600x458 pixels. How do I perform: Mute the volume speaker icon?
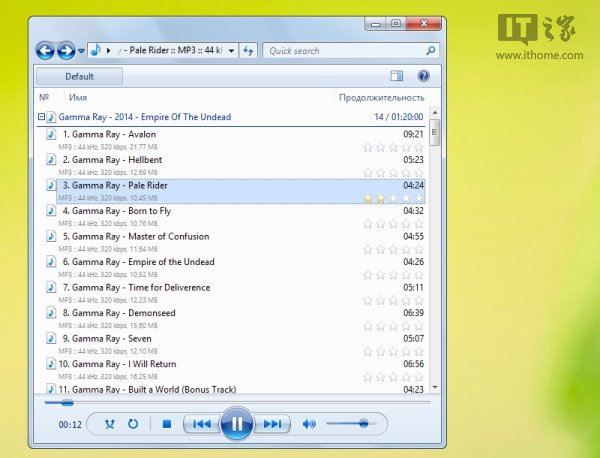[x=309, y=424]
